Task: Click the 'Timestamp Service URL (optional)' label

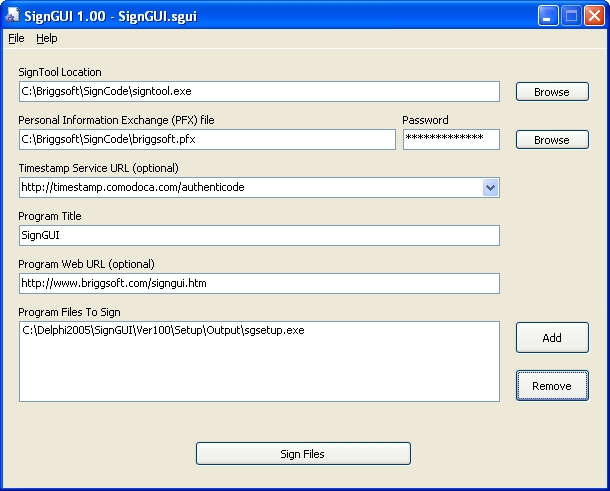Action: pos(98,168)
